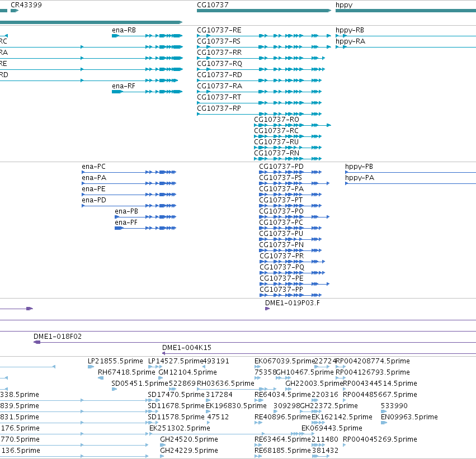
Task: Click ena-PE protein label
Action: point(93,189)
